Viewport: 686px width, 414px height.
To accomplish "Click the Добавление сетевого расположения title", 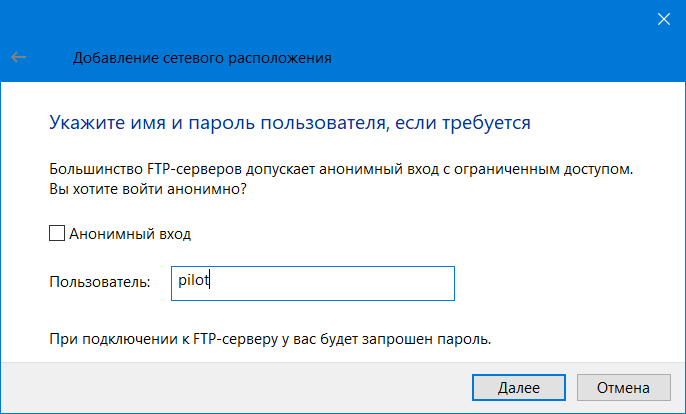I will pyautogui.click(x=202, y=58).
